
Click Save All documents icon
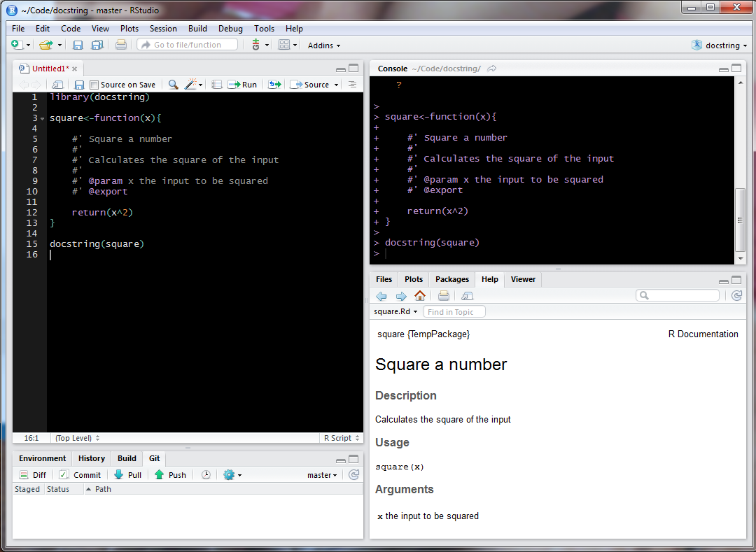[x=97, y=45]
